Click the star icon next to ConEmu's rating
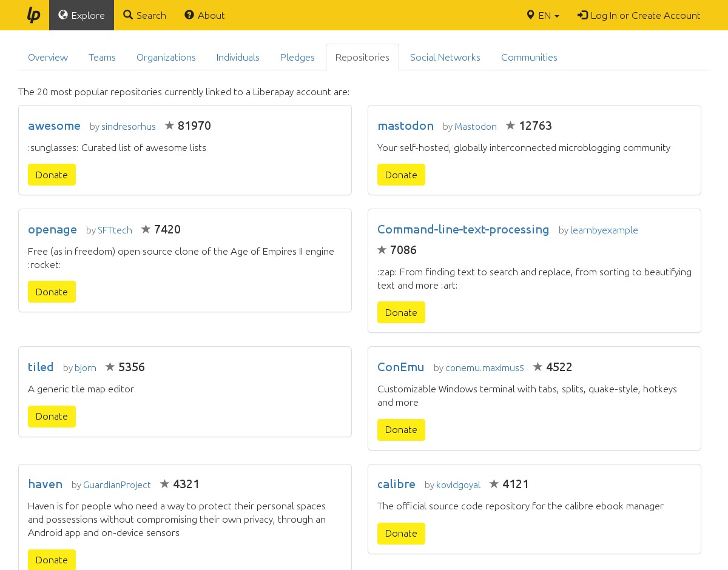This screenshot has height=570, width=728. tap(538, 366)
